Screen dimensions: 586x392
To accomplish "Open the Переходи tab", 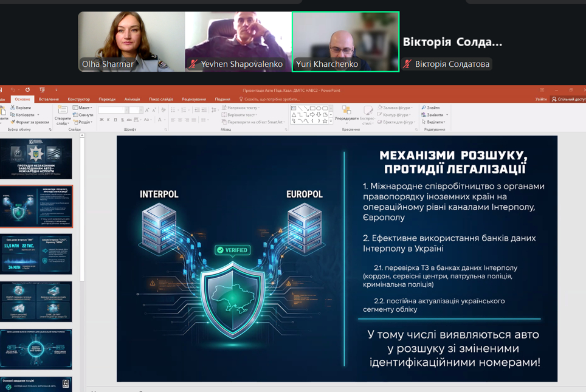I will [107, 100].
